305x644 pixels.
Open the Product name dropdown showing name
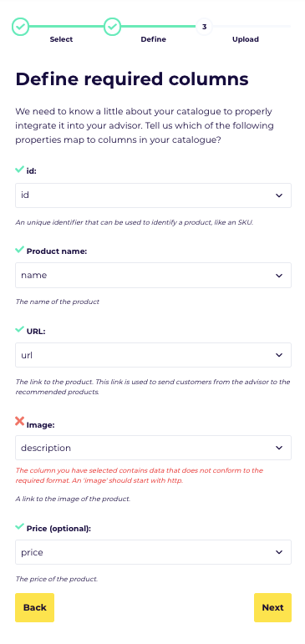pyautogui.click(x=153, y=275)
